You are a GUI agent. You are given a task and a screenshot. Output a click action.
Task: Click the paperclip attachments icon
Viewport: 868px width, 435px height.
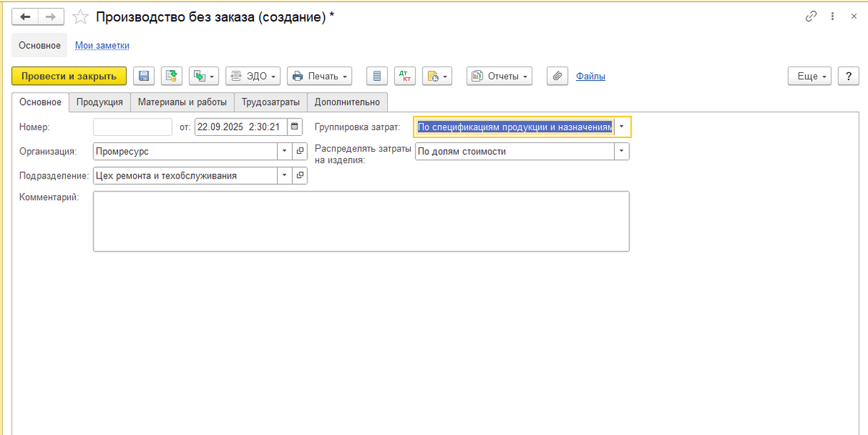(557, 76)
